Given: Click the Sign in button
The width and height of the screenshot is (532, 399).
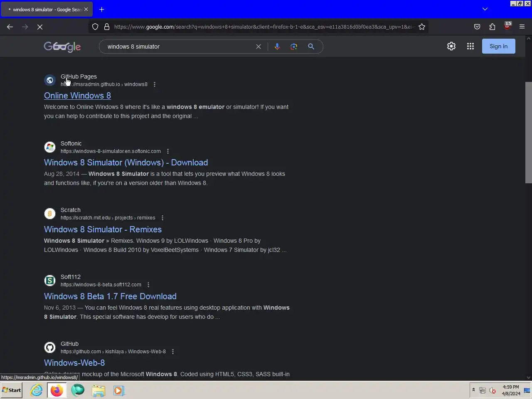Looking at the screenshot, I should tap(498, 46).
